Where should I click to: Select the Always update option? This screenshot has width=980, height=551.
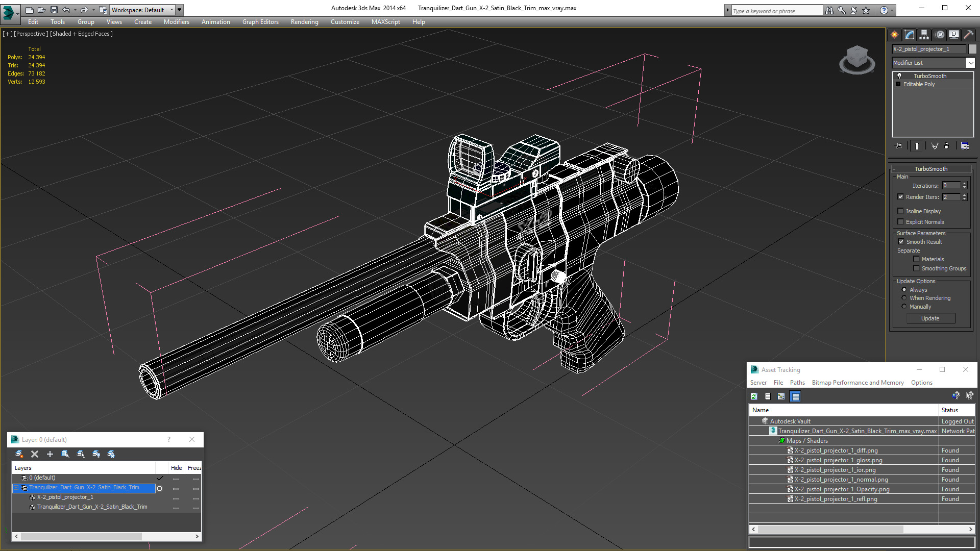pyautogui.click(x=904, y=290)
